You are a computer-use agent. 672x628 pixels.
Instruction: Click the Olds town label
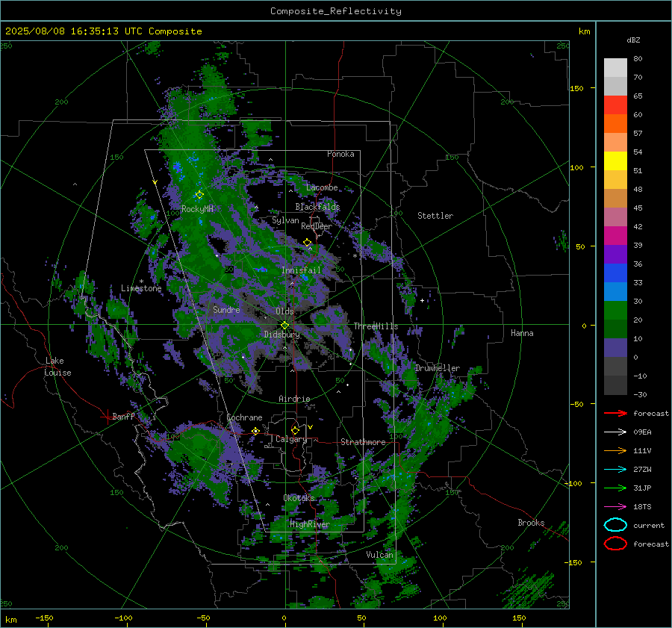(284, 311)
